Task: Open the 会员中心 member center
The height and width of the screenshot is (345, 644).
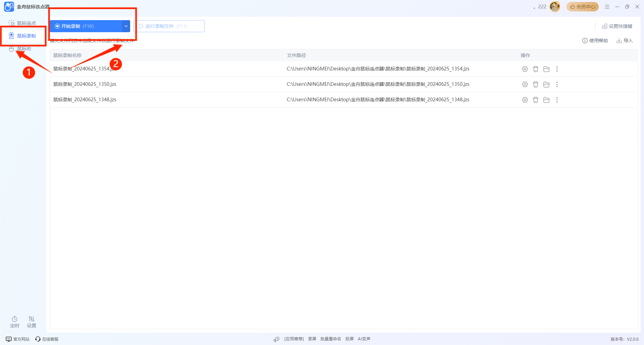Action: click(x=583, y=7)
